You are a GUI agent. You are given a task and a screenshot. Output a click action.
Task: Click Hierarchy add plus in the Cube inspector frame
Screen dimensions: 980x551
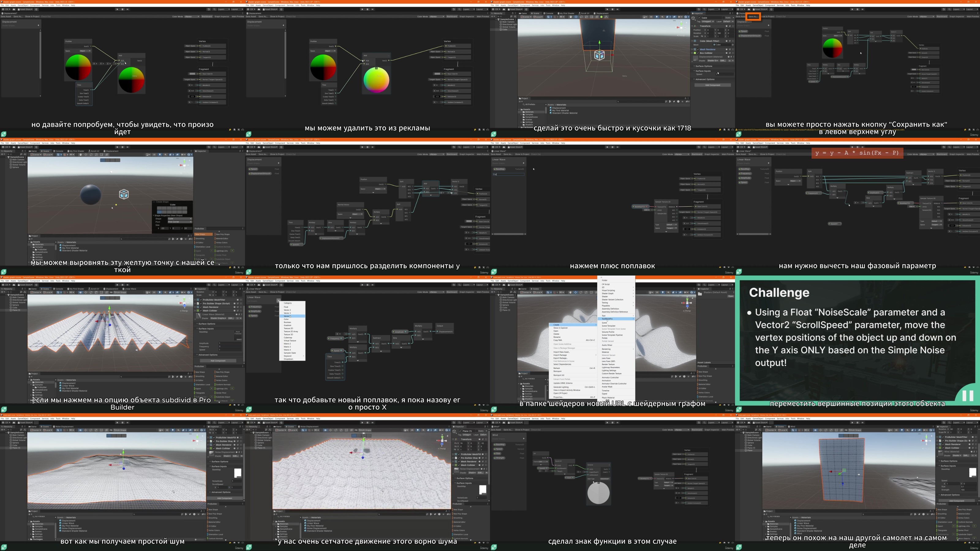tap(492, 16)
